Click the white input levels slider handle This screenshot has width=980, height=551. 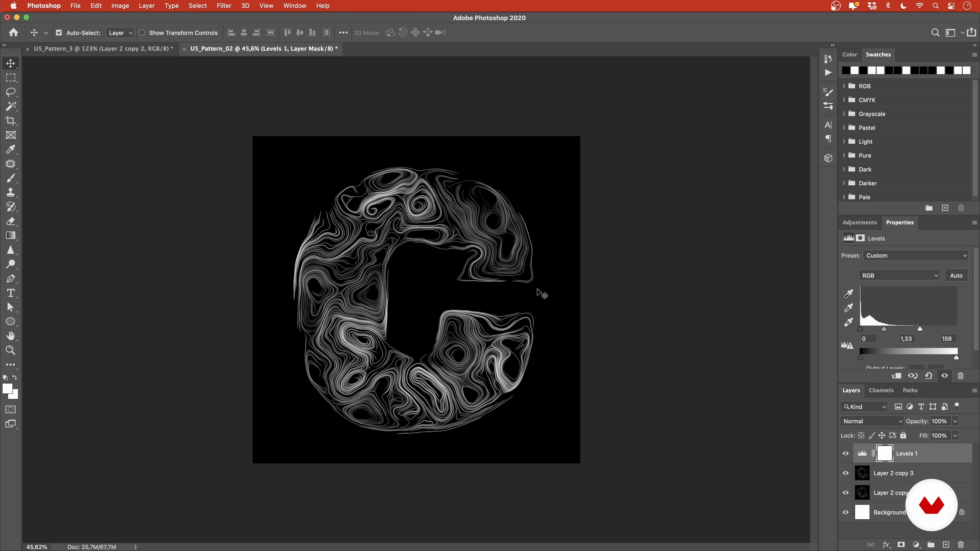pos(920,329)
